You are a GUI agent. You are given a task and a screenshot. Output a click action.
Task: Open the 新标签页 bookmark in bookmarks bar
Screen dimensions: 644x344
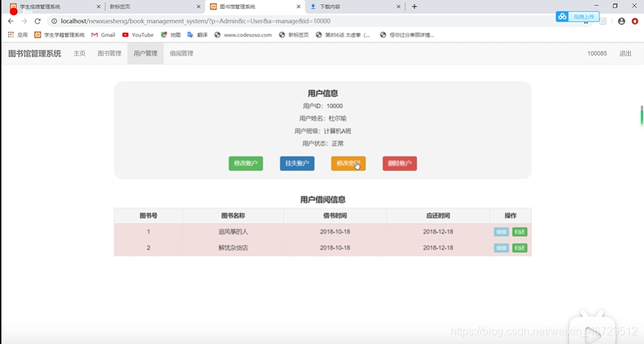293,35
